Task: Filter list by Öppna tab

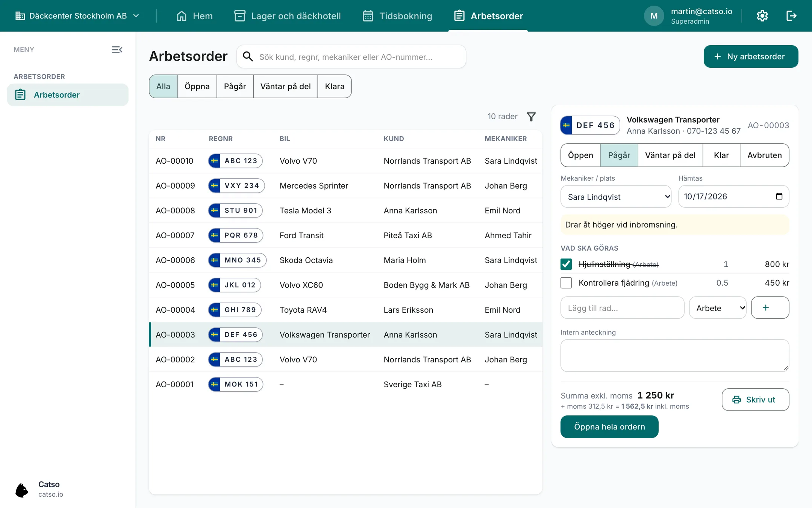Action: [x=197, y=87]
